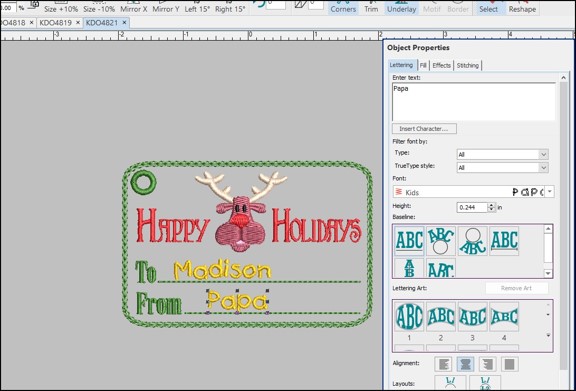Click the Happy lettering in the design
576x391 pixels.
point(173,225)
